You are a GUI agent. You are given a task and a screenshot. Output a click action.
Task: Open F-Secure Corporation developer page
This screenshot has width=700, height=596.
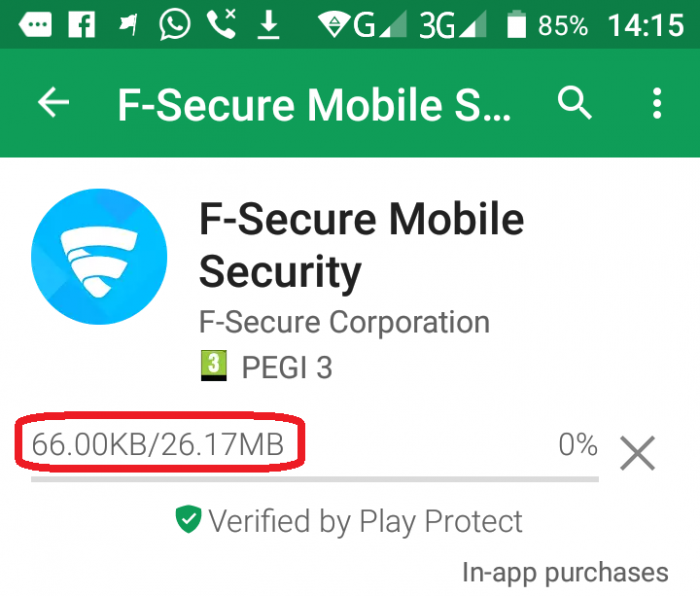(344, 322)
